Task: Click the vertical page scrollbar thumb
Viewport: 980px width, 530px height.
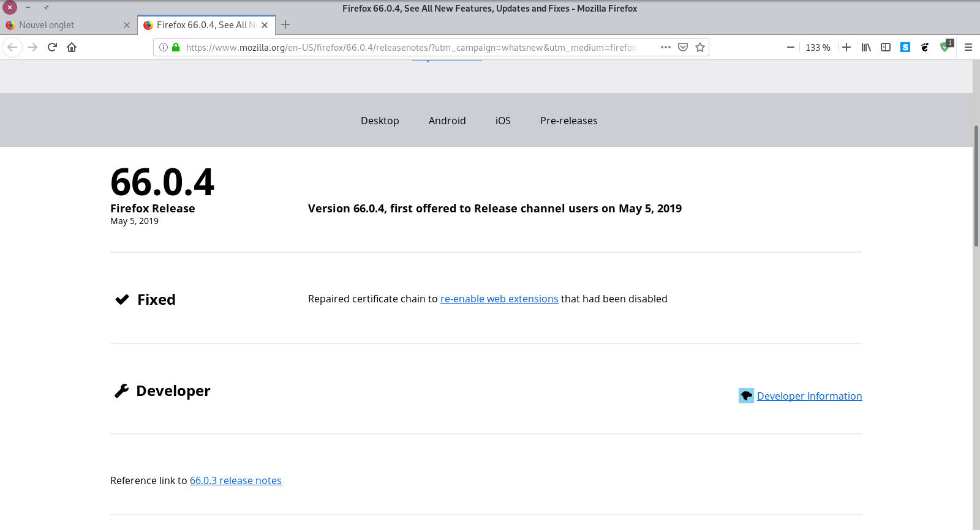Action: coord(976,185)
